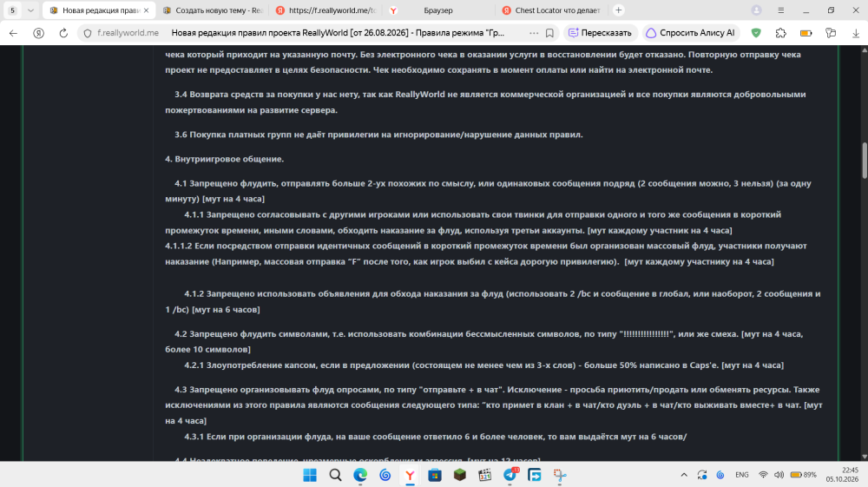Image resolution: width=868 pixels, height=487 pixels.
Task: Open Yandex Browser hamburger settings menu
Action: click(780, 10)
